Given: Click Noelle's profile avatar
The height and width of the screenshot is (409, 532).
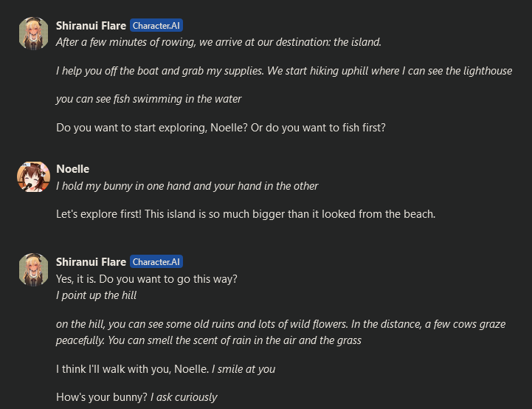Looking at the screenshot, I should [x=33, y=176].
